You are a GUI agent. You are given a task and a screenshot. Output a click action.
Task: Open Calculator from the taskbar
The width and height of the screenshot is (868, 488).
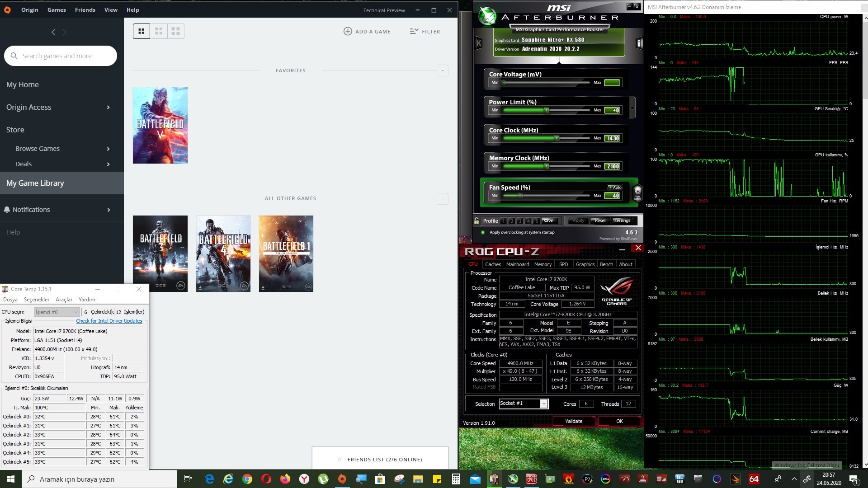click(x=456, y=479)
